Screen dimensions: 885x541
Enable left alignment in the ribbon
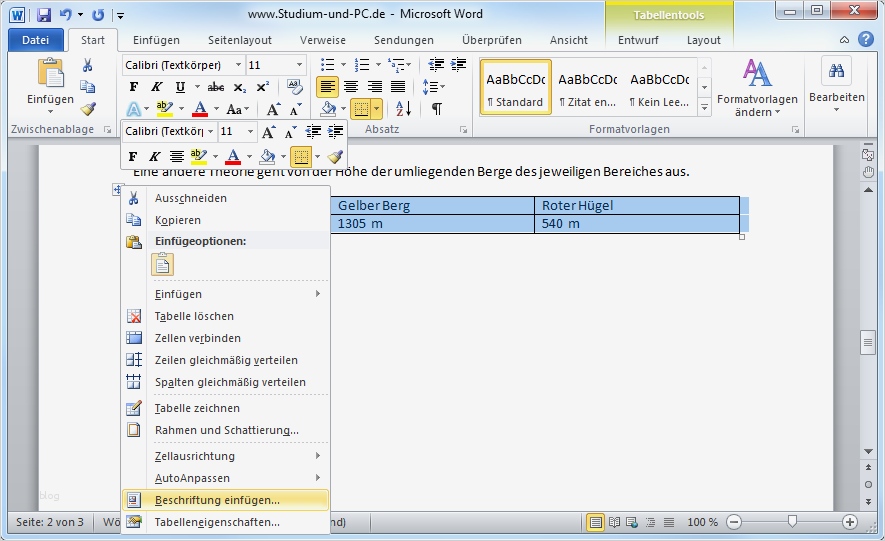327,86
